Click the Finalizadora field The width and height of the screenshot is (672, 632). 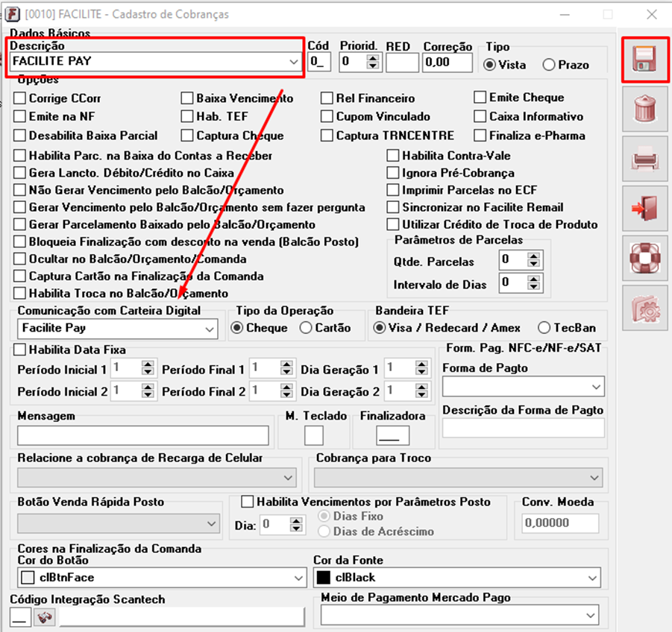pyautogui.click(x=392, y=435)
